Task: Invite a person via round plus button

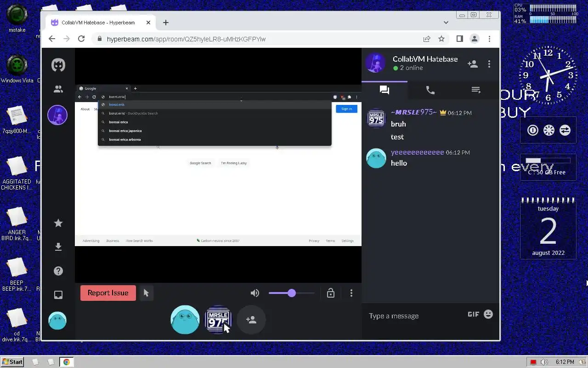Action: (251, 319)
